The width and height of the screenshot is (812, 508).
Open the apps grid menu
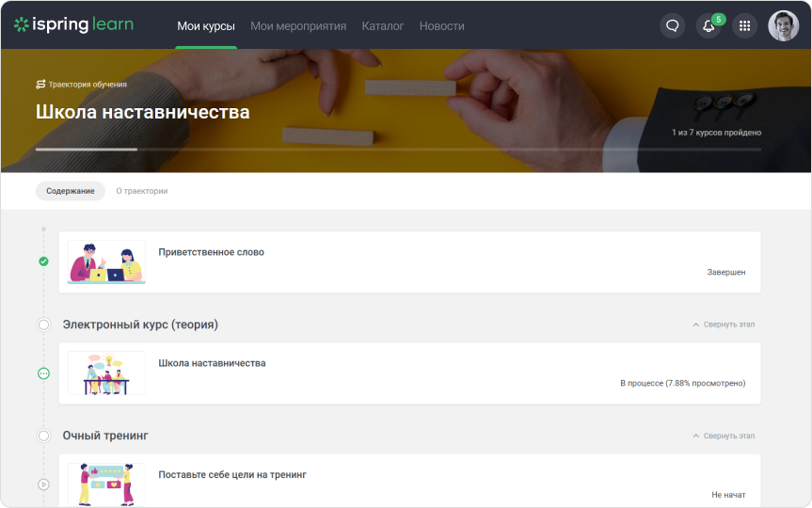[744, 25]
